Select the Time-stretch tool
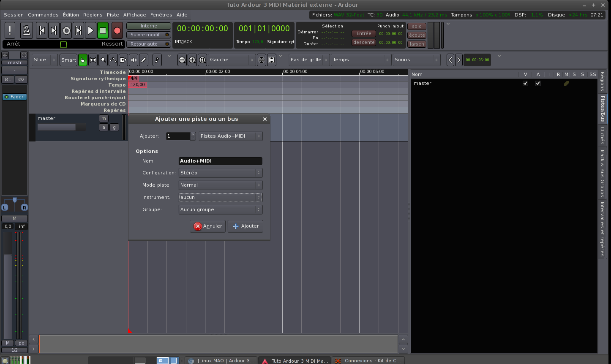 tap(123, 60)
